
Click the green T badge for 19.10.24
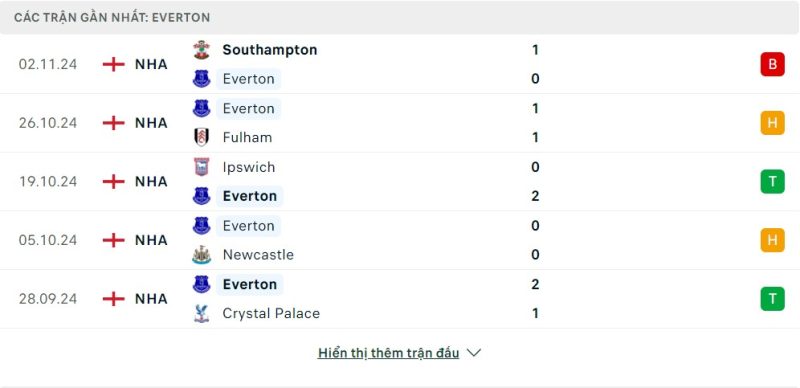click(772, 181)
